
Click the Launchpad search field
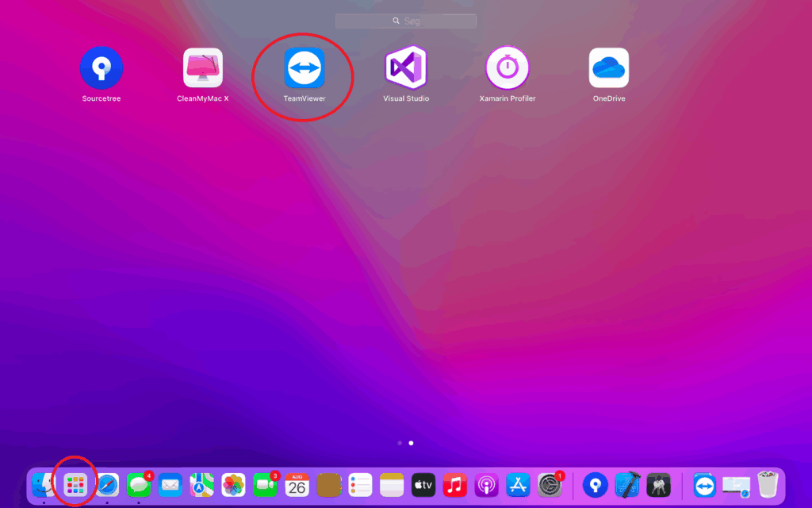point(406,21)
